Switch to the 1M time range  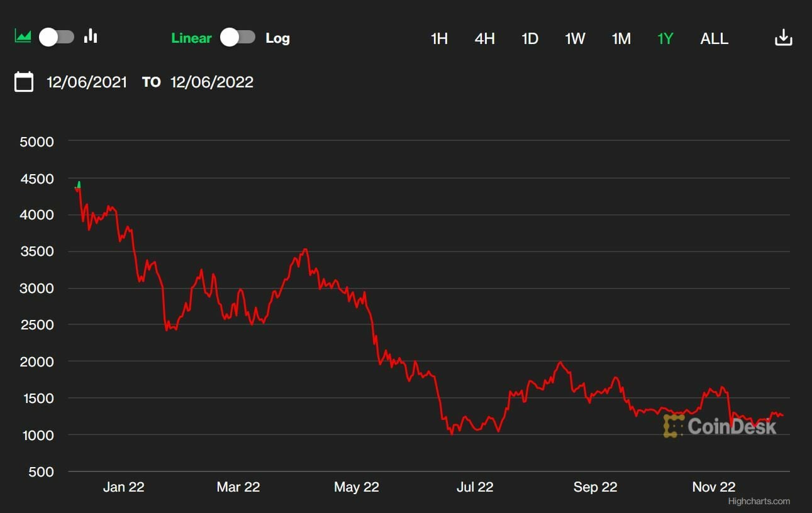tap(621, 38)
